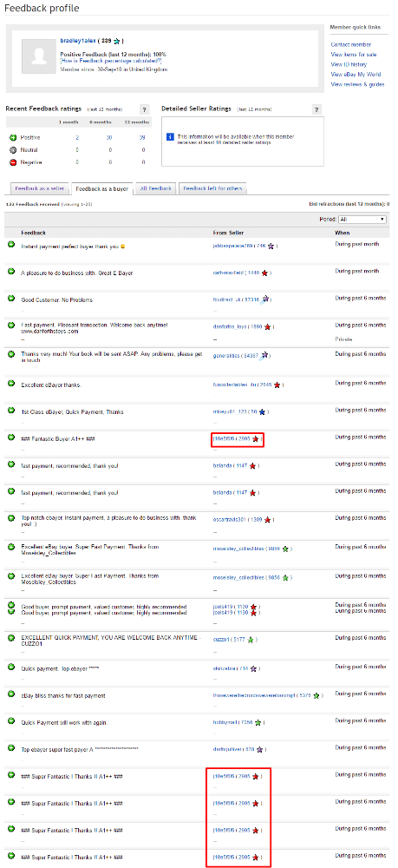Open seller cuzzo1 profile link

pyautogui.click(x=221, y=640)
